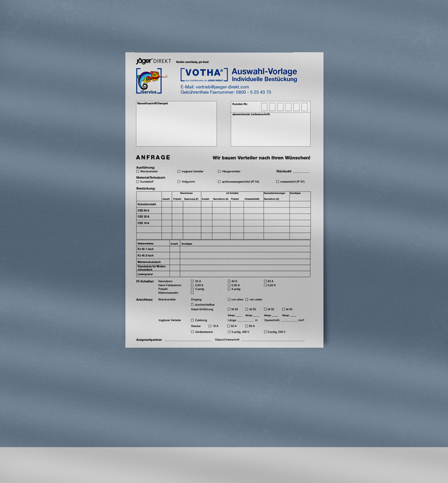The width and height of the screenshot is (448, 483).
Task: Tick the Allstromsensitiv checkbox
Action: click(192, 293)
